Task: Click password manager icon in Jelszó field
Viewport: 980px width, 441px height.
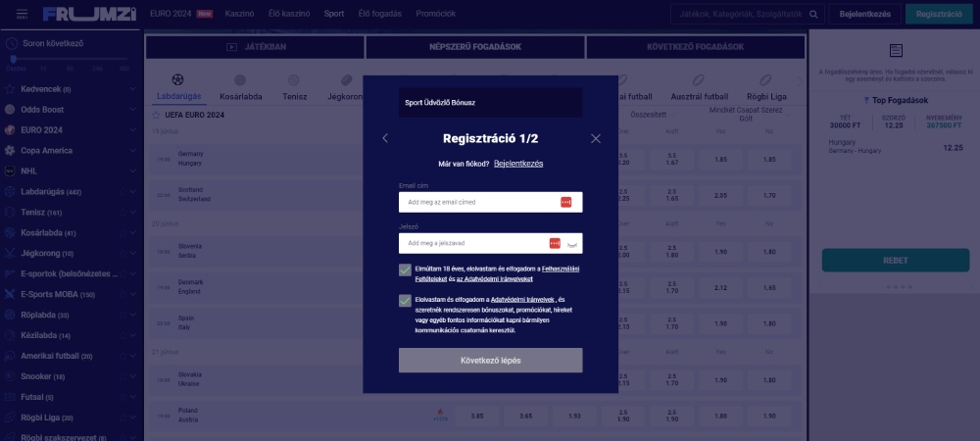Action: tap(555, 244)
